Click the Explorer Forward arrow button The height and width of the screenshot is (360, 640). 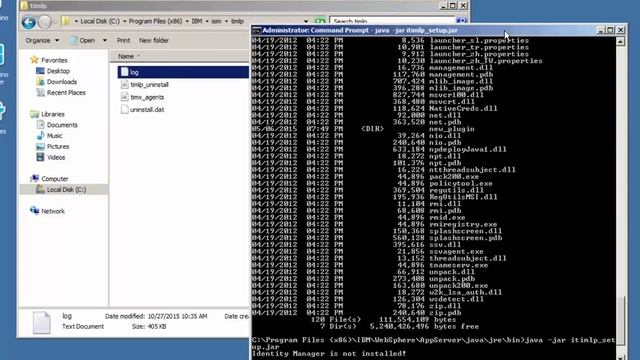click(x=44, y=22)
